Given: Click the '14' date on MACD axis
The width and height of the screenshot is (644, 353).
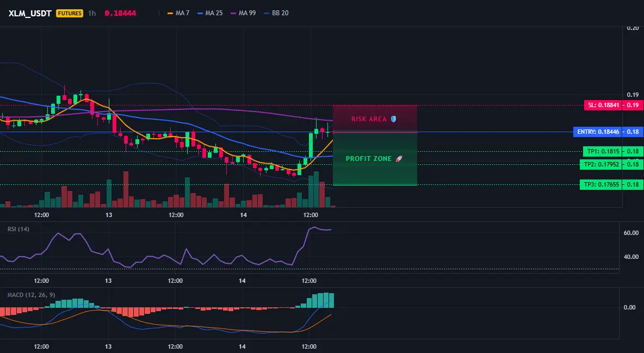Looking at the screenshot, I should (x=243, y=346).
